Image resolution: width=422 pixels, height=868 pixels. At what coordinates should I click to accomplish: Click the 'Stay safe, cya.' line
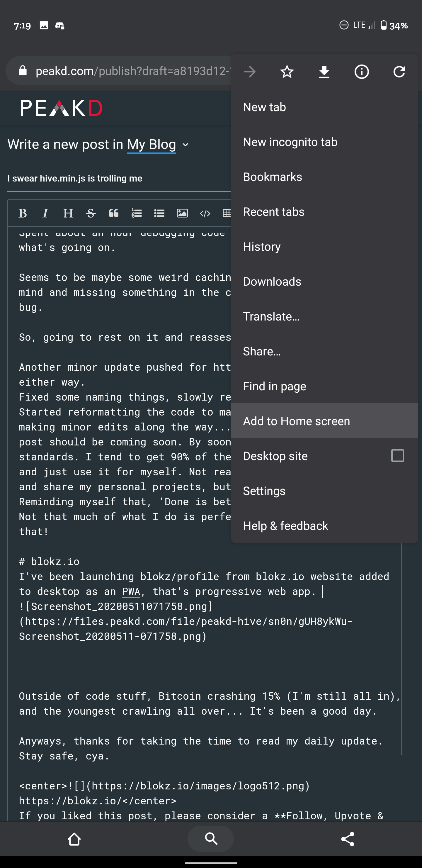tap(64, 756)
